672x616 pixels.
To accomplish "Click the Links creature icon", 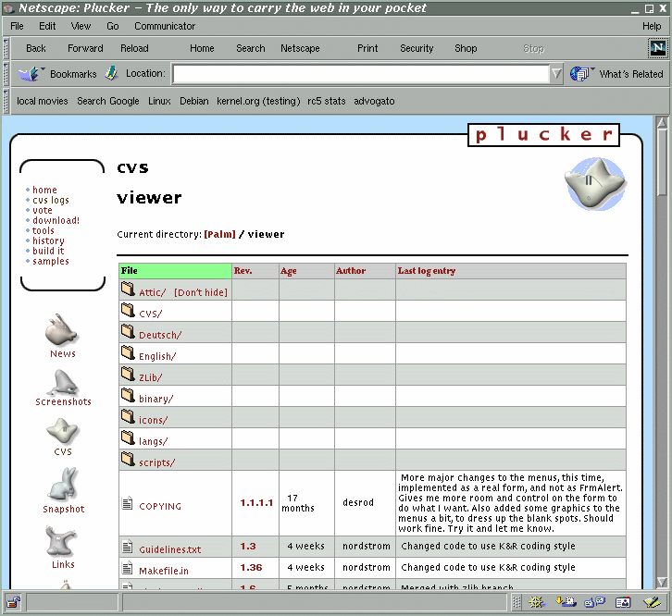I will tap(61, 540).
